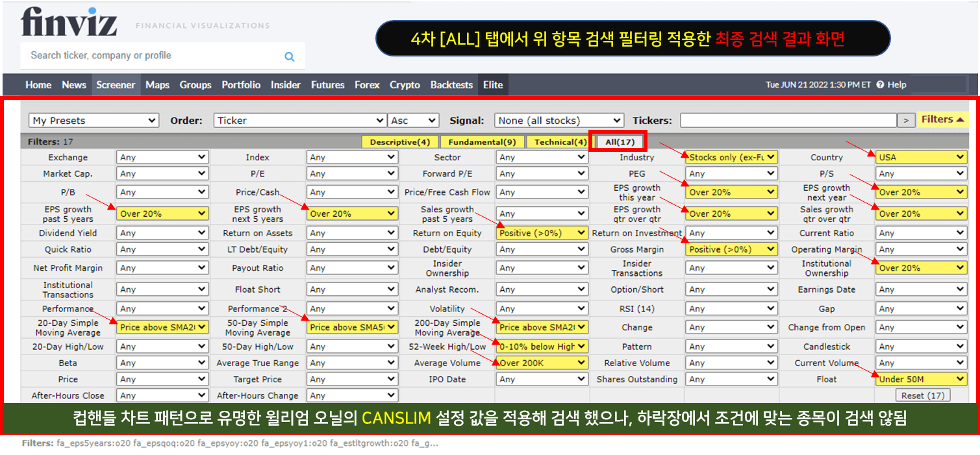The width and height of the screenshot is (980, 455).
Task: Open the Institutional Ownership dropdown
Action: [921, 267]
